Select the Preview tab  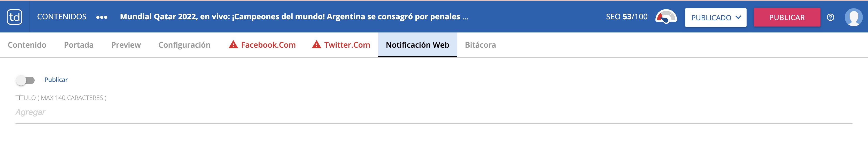coord(126,45)
